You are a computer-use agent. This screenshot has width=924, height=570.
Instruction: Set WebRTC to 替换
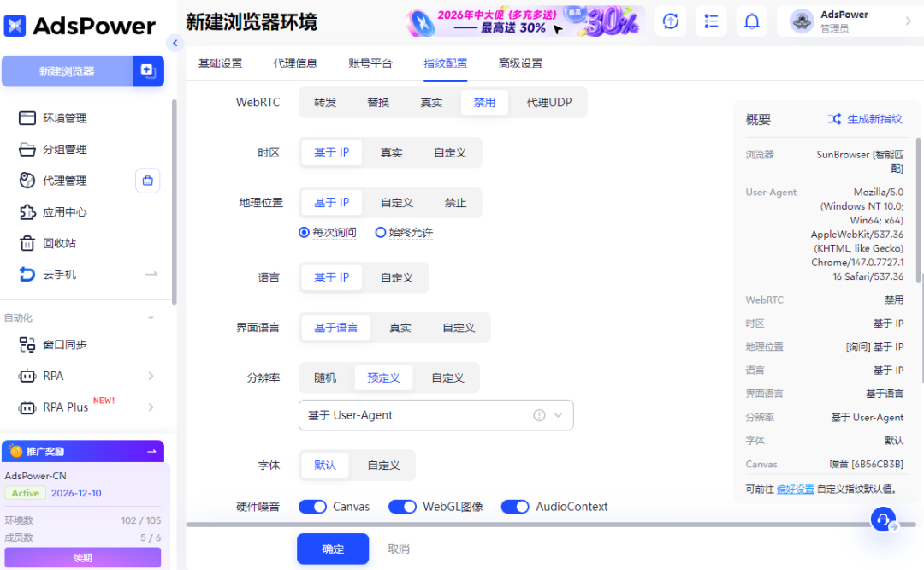coord(378,103)
